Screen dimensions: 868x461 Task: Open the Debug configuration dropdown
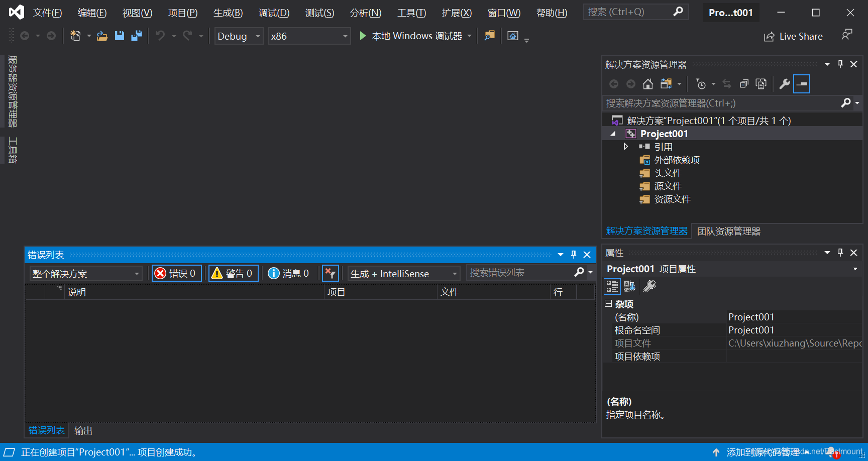click(x=239, y=36)
